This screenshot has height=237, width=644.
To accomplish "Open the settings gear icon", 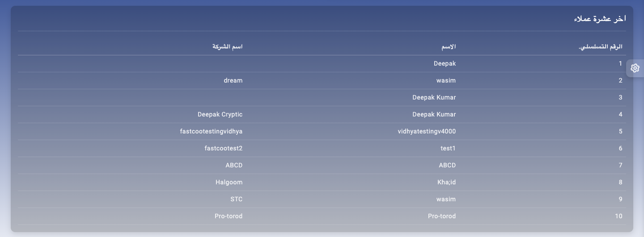I will (x=635, y=68).
